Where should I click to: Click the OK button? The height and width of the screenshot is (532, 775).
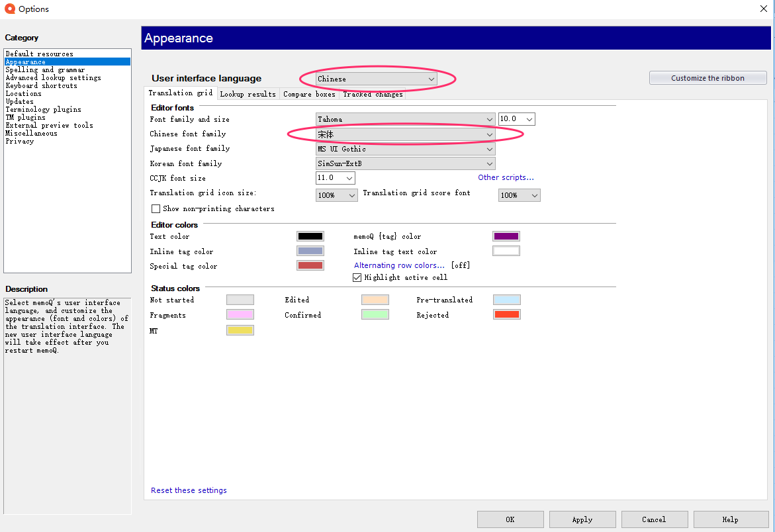point(510,519)
